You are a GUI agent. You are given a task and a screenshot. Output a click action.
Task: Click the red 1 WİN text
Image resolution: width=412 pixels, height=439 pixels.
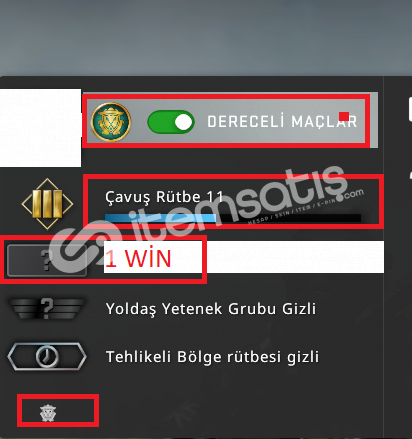tap(138, 258)
